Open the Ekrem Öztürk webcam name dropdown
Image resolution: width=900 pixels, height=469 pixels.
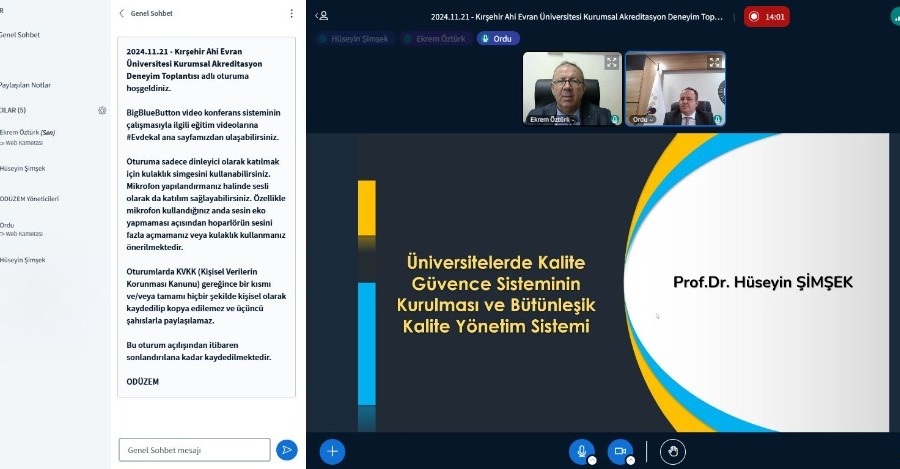(552, 119)
